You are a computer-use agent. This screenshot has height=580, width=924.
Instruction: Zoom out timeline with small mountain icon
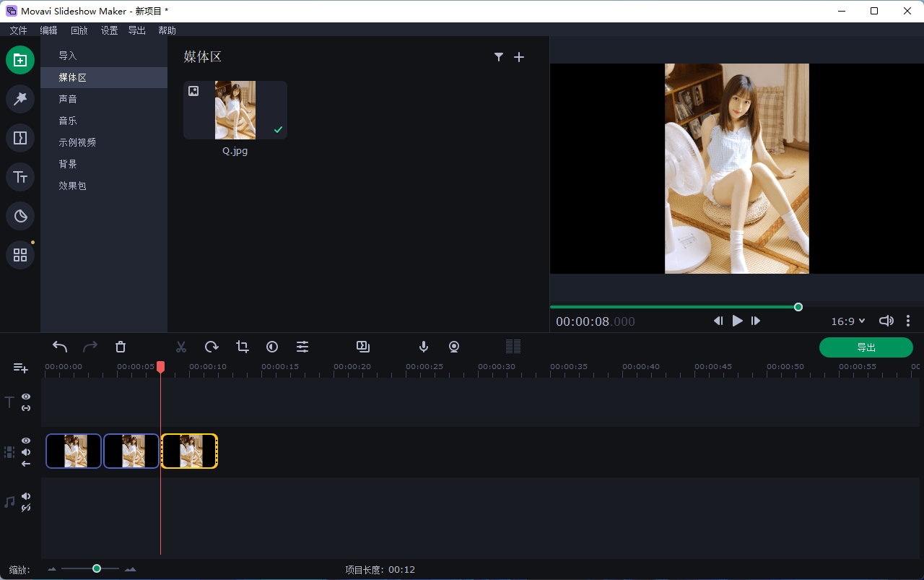[52, 570]
